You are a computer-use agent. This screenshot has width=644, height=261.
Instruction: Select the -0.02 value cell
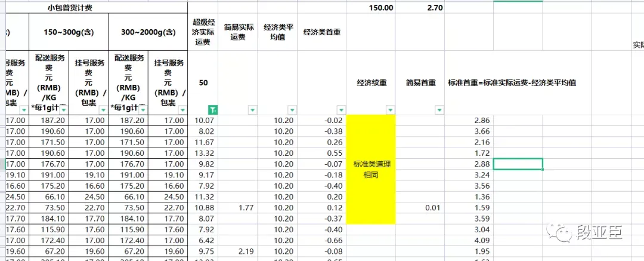322,120
